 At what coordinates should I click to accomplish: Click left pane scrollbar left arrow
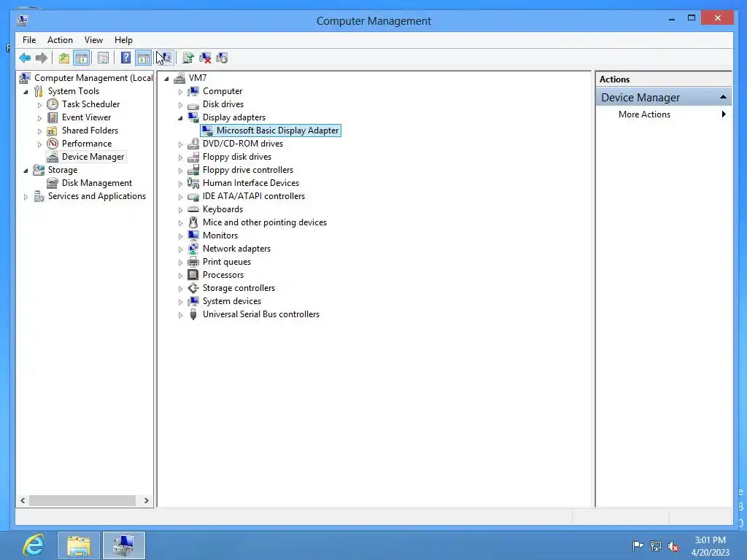[x=23, y=500]
